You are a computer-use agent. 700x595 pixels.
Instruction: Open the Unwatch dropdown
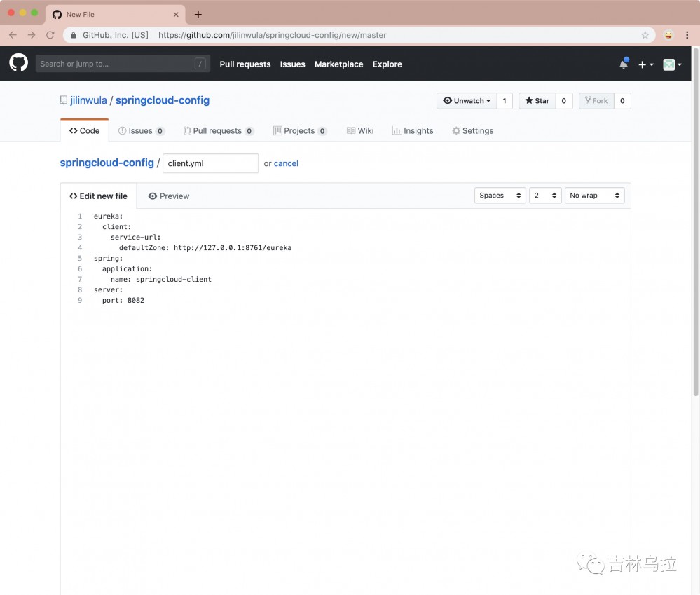pos(467,101)
